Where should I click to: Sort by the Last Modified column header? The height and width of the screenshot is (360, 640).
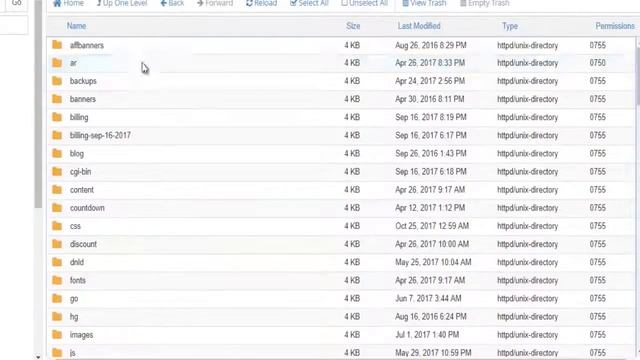pos(419,26)
